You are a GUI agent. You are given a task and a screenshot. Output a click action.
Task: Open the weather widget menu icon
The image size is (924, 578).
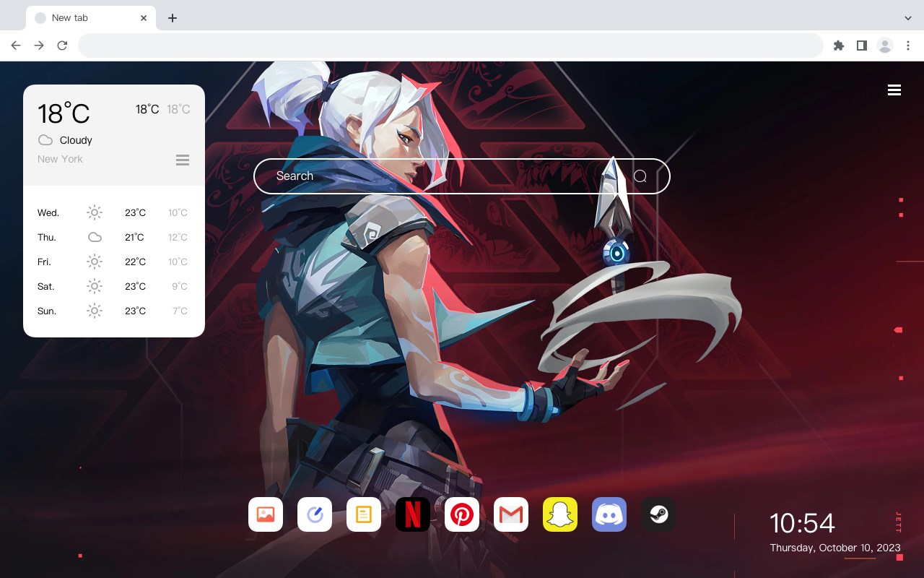click(183, 160)
